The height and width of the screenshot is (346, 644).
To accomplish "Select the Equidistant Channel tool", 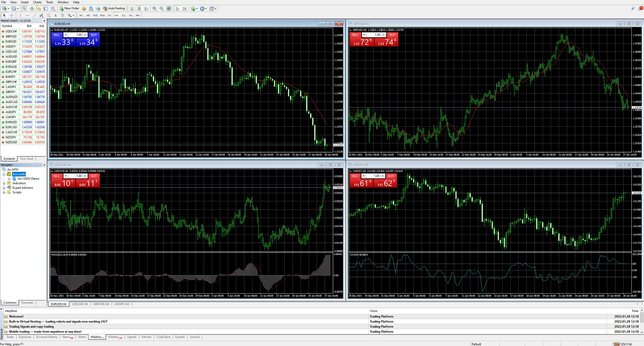I will point(41,15).
